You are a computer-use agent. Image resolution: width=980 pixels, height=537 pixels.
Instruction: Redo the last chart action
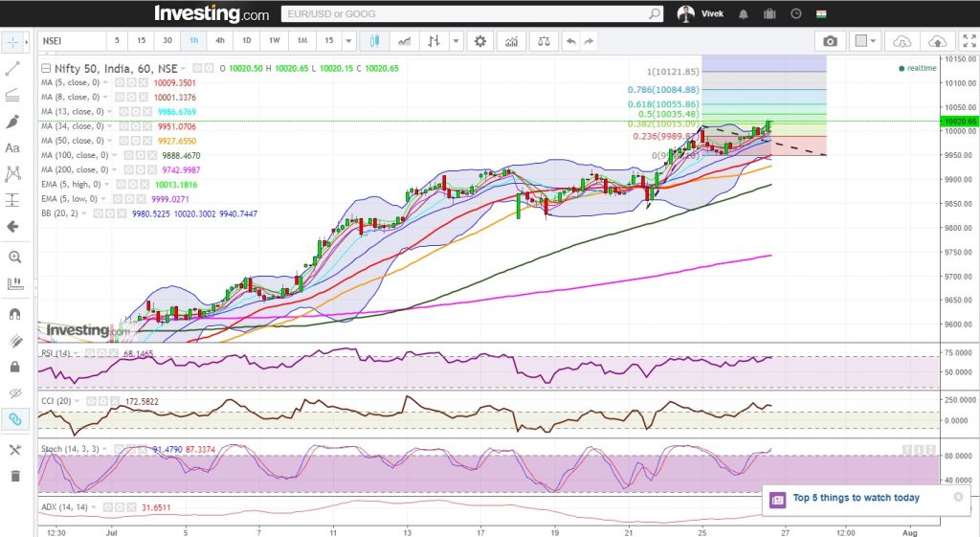click(x=589, y=41)
